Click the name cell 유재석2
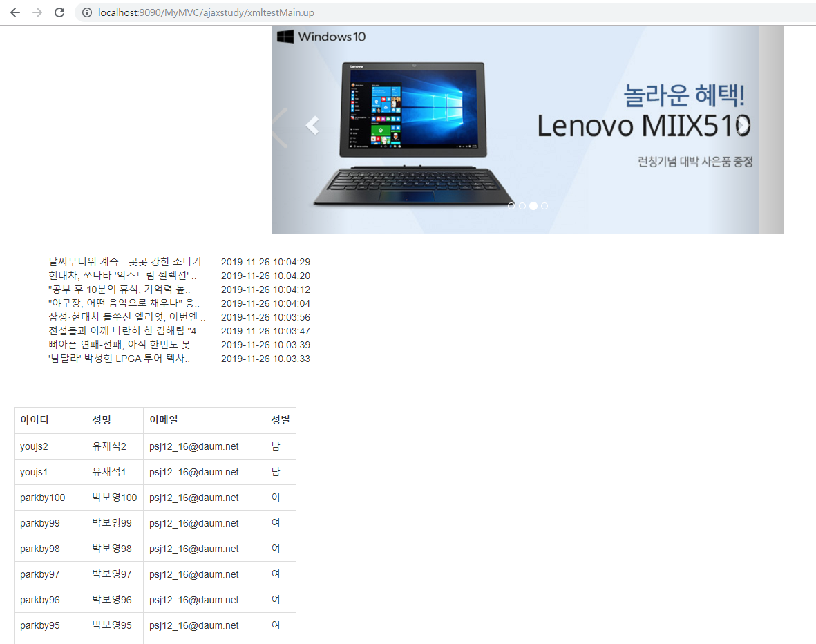This screenshot has width=816, height=644. (115, 446)
